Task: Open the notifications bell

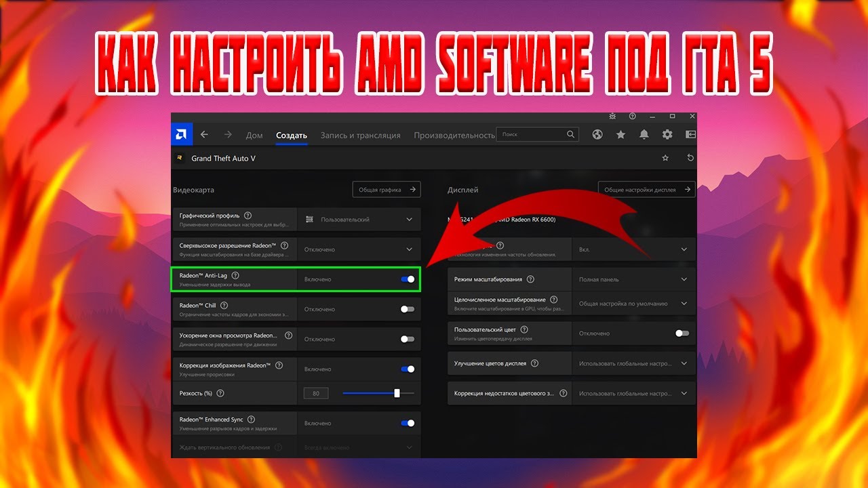Action: [x=644, y=135]
